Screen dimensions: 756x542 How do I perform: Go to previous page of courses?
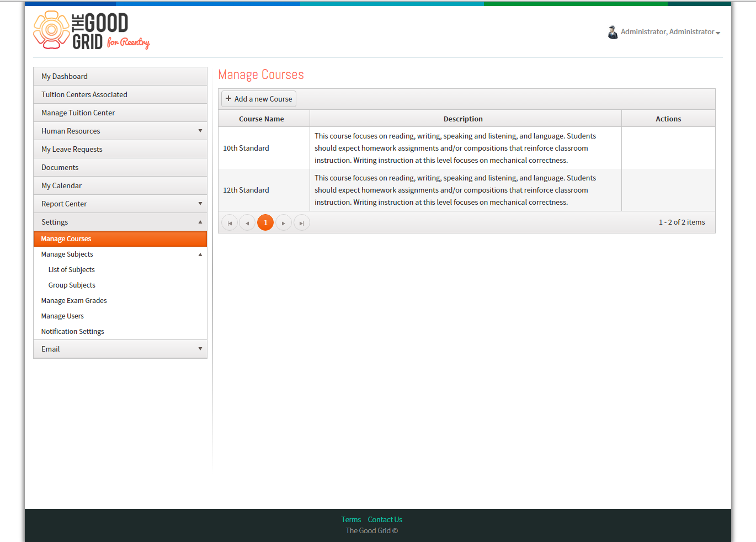pos(247,223)
